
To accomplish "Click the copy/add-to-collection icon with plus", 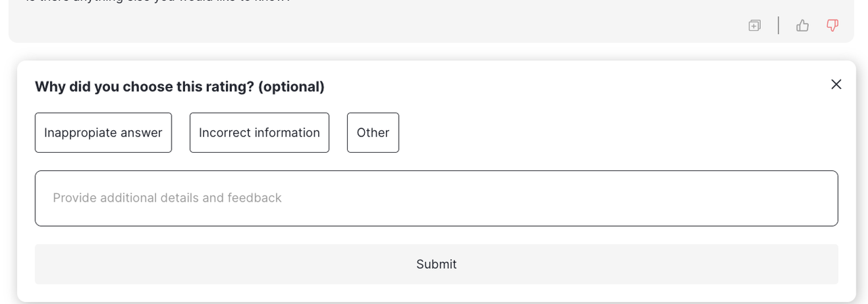I will [x=754, y=26].
